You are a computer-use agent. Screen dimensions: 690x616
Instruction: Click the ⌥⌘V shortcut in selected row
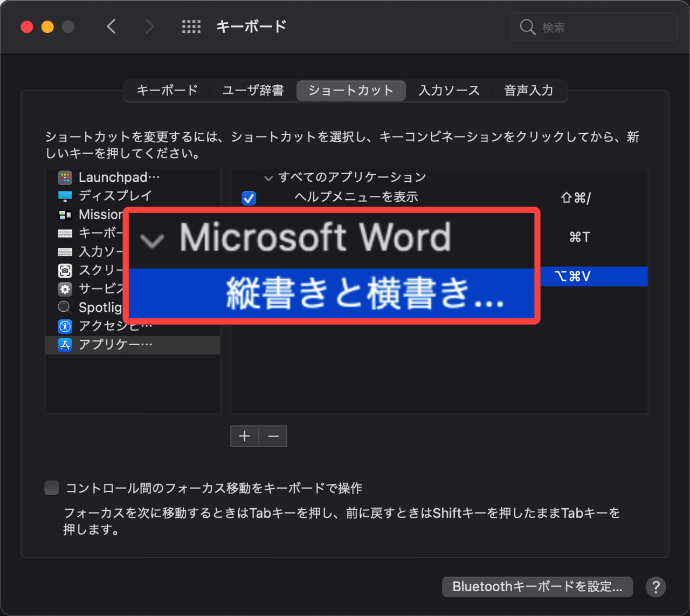[572, 277]
